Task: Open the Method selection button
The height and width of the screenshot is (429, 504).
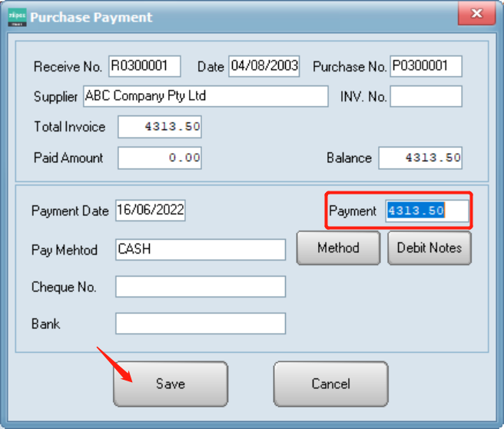Action: [338, 248]
